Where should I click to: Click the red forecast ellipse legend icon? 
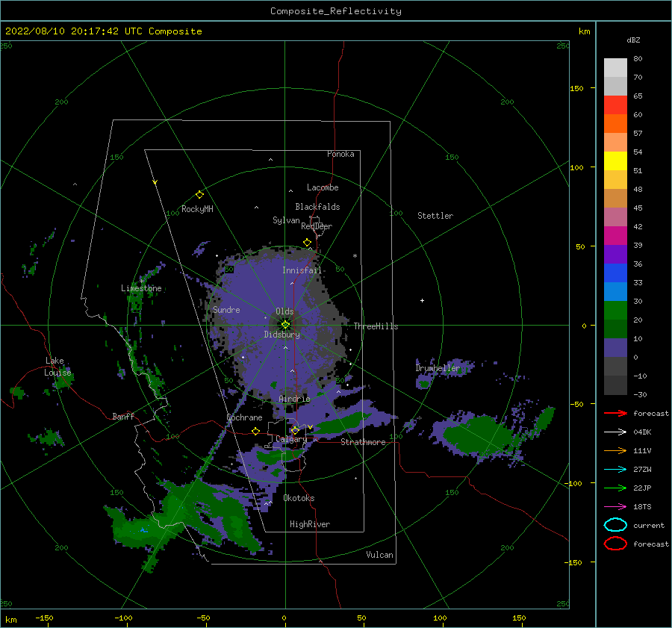(615, 544)
